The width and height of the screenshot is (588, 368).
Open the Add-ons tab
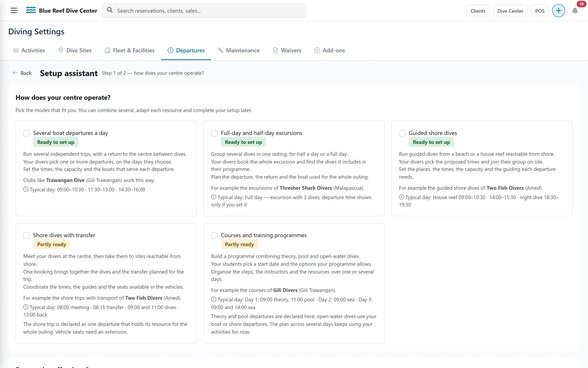tap(330, 50)
